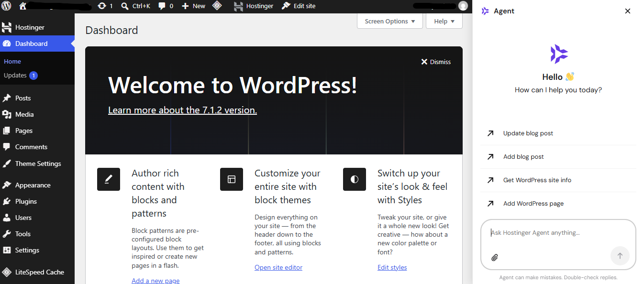
Task: Click the Pages icon in sidebar
Action: point(7,131)
